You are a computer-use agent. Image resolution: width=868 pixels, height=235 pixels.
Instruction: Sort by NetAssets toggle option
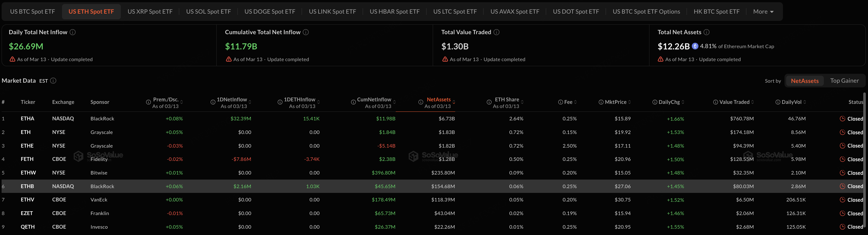click(804, 81)
